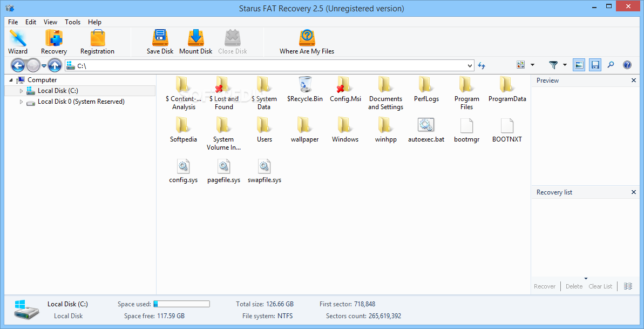
Task: Click the Recovery toolbar icon
Action: click(54, 42)
